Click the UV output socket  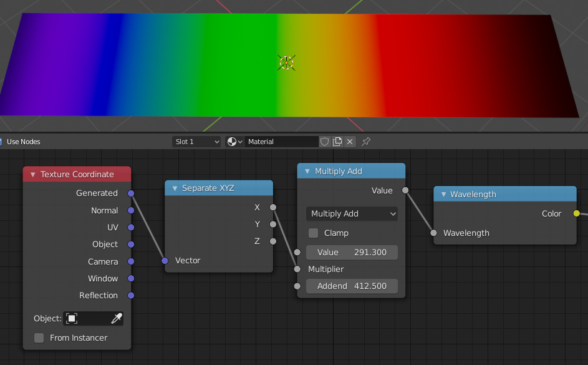(131, 227)
